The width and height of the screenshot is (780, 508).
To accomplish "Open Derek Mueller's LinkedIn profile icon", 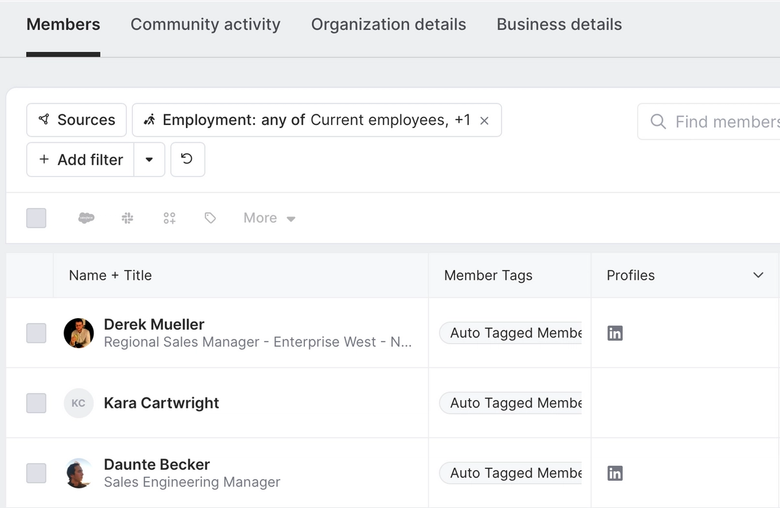I will (x=615, y=333).
